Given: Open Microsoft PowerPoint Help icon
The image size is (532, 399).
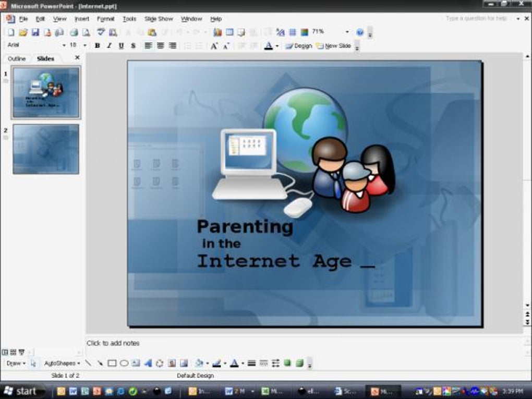Looking at the screenshot, I should click(360, 32).
